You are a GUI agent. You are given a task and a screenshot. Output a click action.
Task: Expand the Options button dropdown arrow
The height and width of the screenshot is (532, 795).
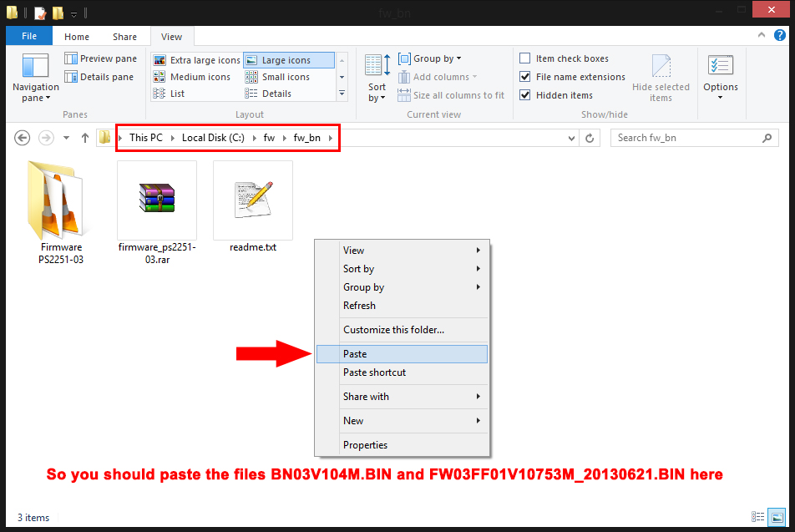pos(720,98)
